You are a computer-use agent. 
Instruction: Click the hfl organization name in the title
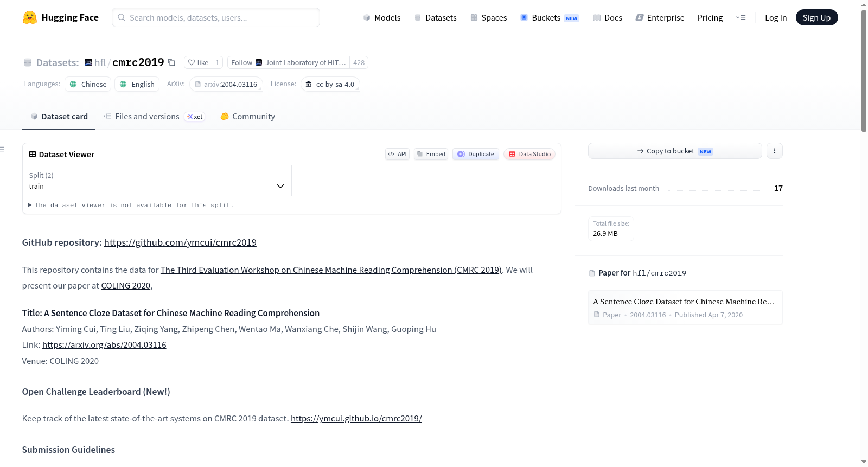(100, 62)
